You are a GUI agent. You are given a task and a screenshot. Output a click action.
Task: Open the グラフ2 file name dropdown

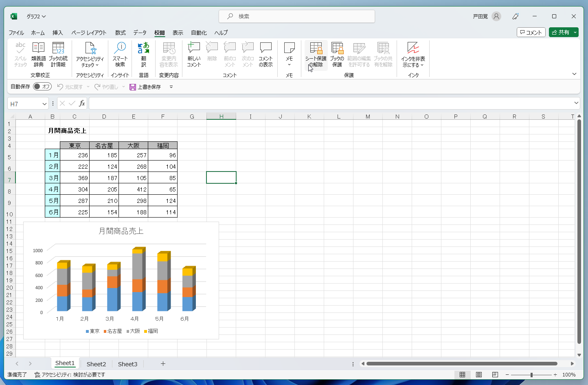36,16
